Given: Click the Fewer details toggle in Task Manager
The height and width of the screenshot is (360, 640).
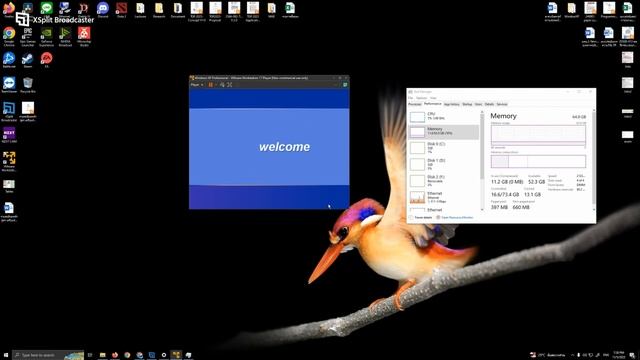Looking at the screenshot, I should click(x=421, y=218).
